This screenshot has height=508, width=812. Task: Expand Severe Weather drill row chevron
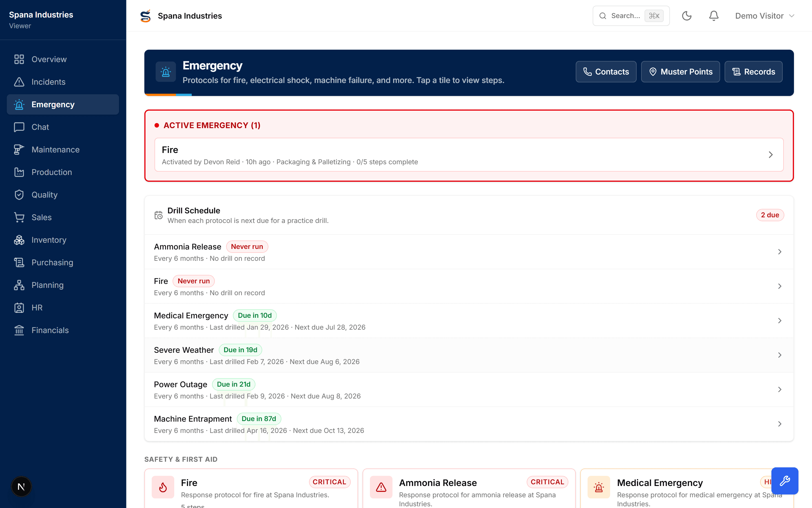tap(780, 355)
